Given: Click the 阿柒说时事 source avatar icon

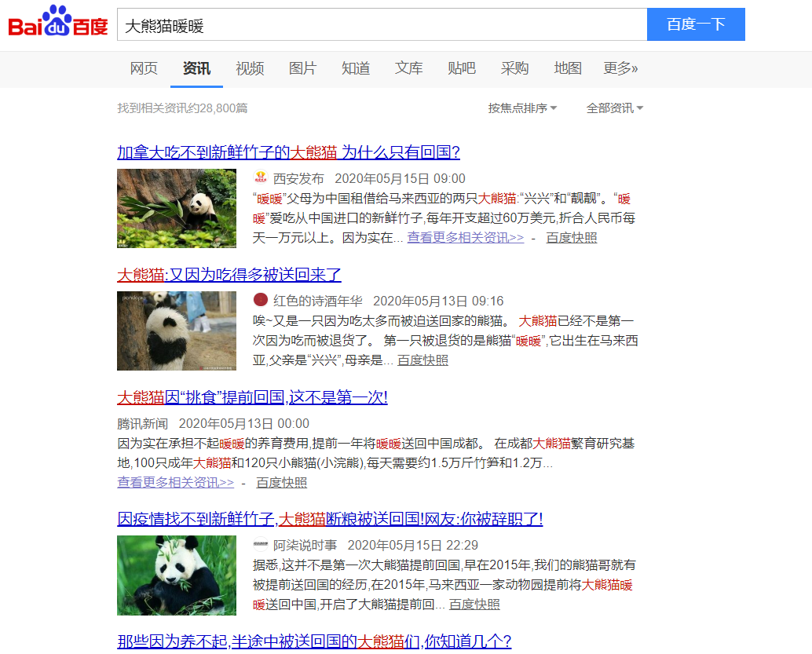Looking at the screenshot, I should pos(261,545).
